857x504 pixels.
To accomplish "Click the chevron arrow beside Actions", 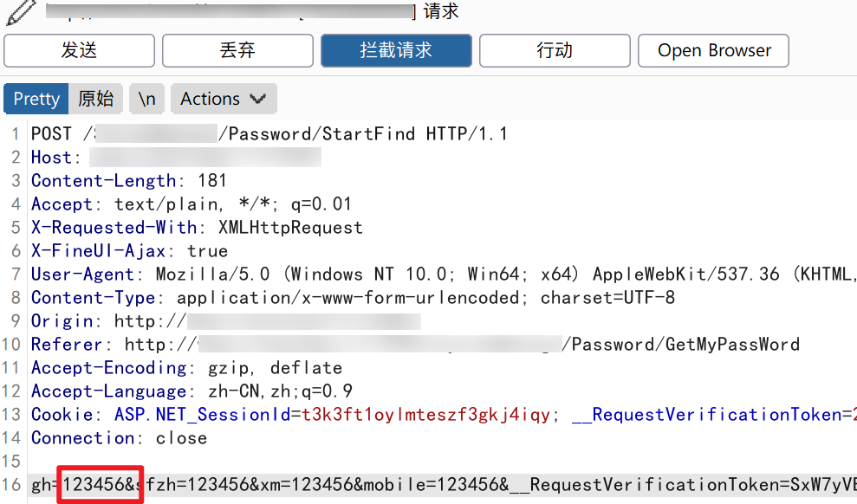I will coord(258,99).
